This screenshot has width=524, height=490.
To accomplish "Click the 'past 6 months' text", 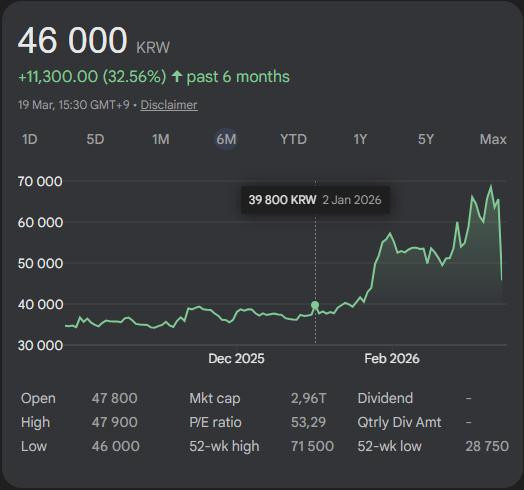I will click(238, 77).
